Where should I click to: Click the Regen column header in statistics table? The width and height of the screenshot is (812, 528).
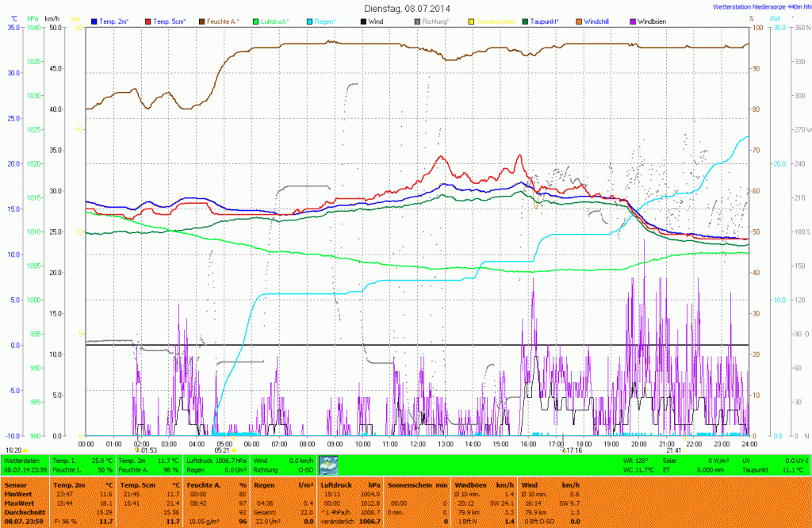[263, 484]
